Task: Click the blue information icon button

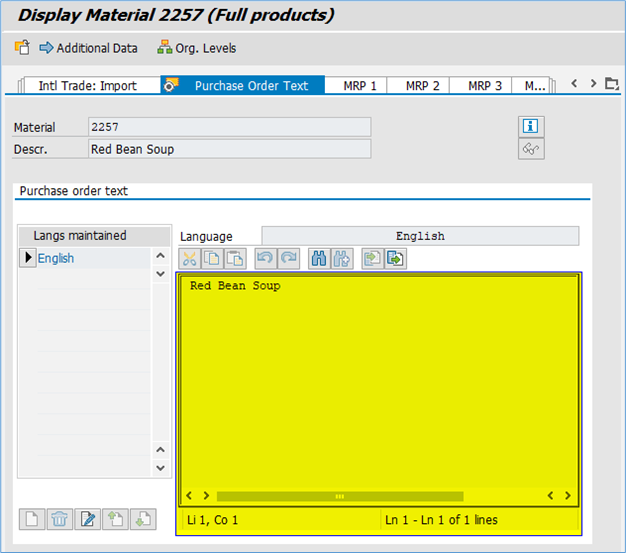Action: pyautogui.click(x=531, y=127)
